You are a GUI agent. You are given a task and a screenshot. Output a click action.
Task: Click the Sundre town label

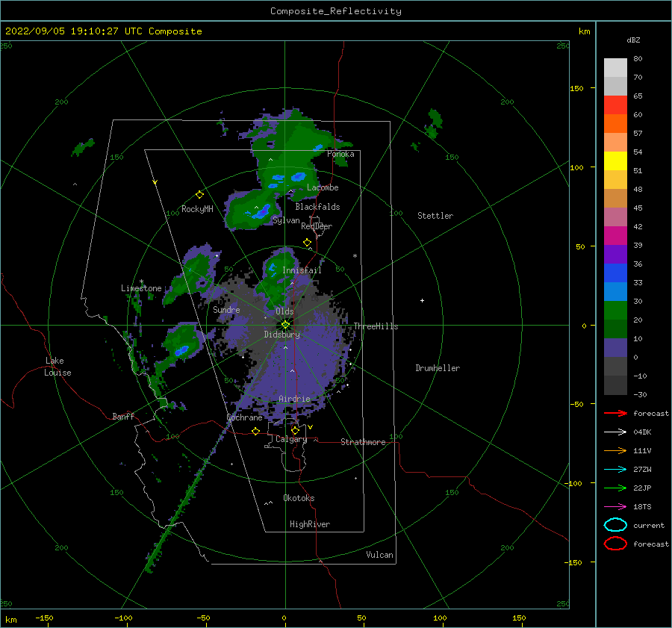tap(226, 310)
